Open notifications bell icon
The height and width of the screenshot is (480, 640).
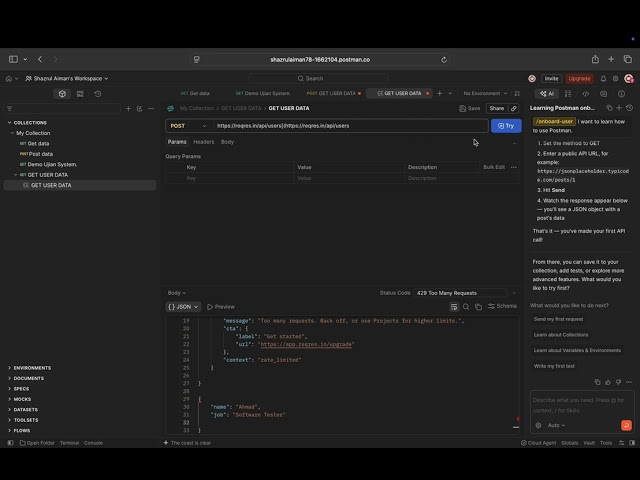(603, 78)
